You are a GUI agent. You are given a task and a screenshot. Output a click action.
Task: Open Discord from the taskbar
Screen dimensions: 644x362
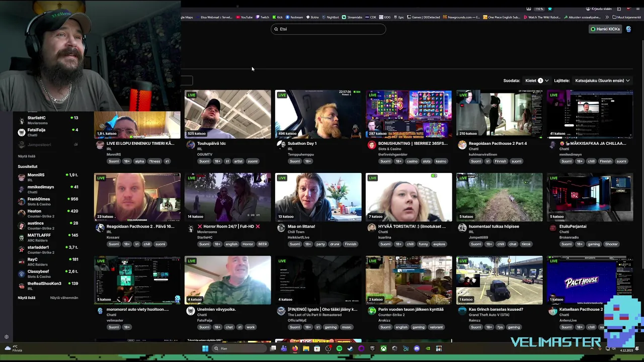click(x=417, y=348)
